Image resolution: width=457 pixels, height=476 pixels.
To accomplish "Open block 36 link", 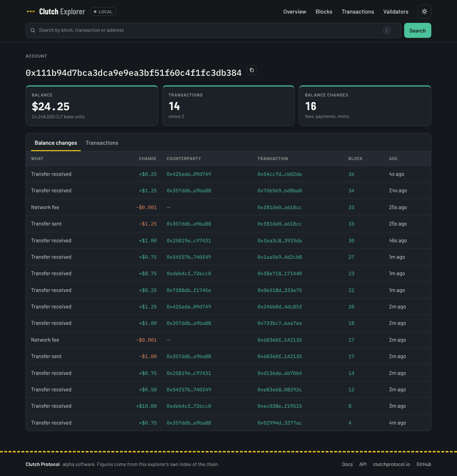I will pyautogui.click(x=351, y=174).
